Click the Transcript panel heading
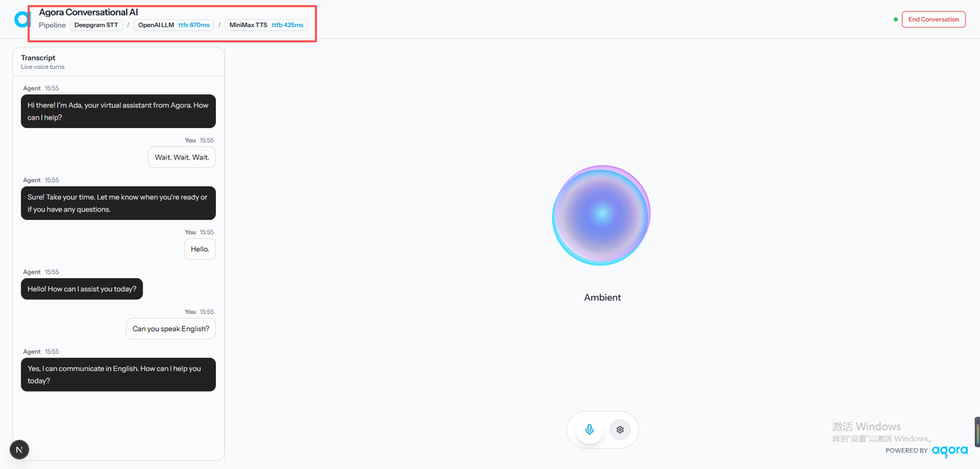The height and width of the screenshot is (469, 980). pyautogui.click(x=38, y=57)
